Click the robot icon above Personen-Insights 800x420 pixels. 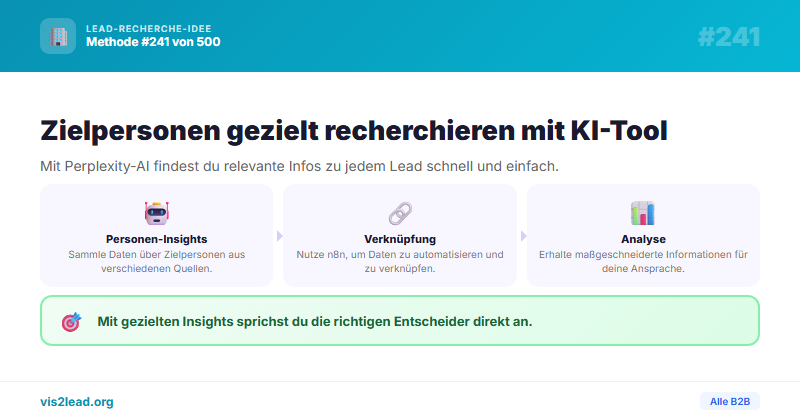click(157, 213)
